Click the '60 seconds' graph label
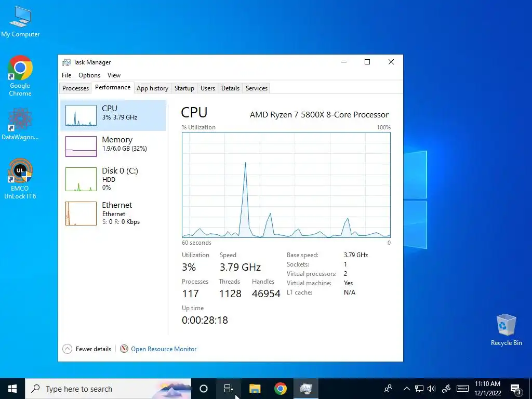532x399 pixels. (x=196, y=243)
